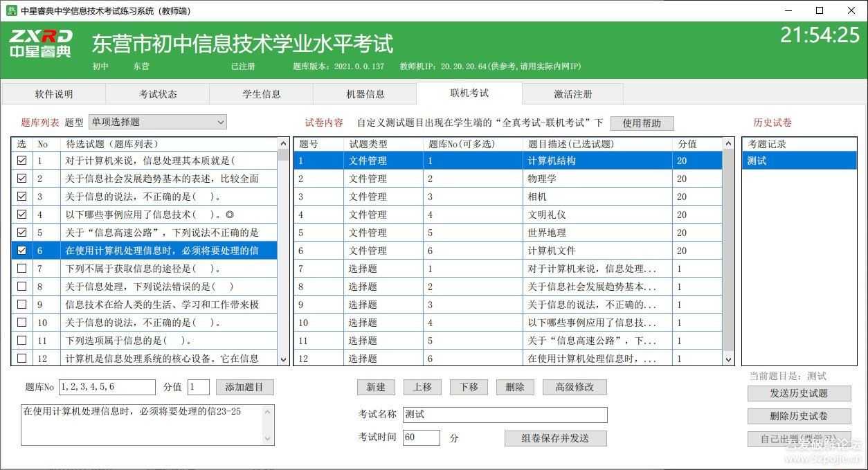This screenshot has width=868, height=470.
Task: Uncheck the checkbox for question 1
Action: [x=21, y=160]
